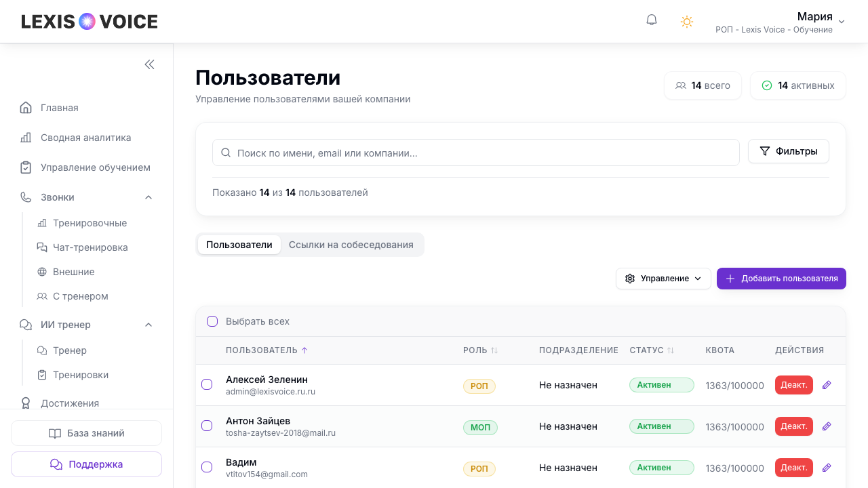The width and height of the screenshot is (868, 488).
Task: Click the home icon beside Главная
Action: coord(26,108)
